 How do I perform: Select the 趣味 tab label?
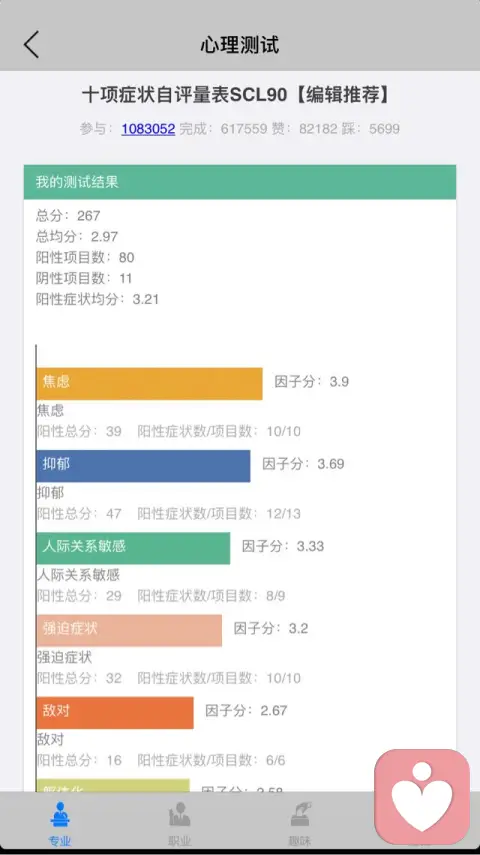(x=300, y=841)
